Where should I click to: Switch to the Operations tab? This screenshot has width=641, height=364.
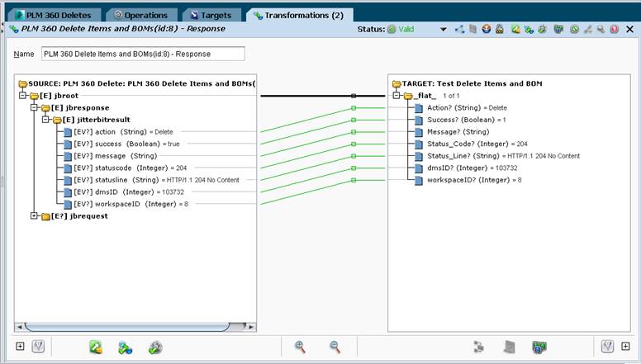point(141,15)
